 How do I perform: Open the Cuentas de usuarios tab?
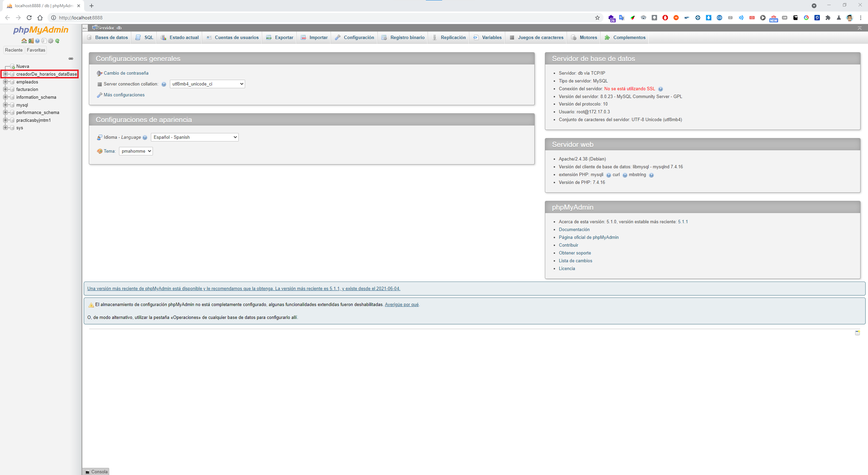click(x=233, y=37)
